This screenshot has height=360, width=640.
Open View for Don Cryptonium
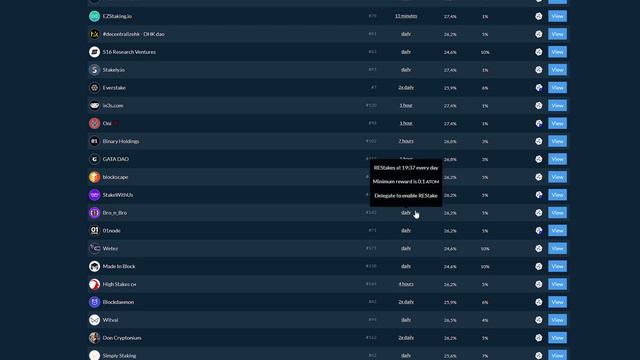557,338
